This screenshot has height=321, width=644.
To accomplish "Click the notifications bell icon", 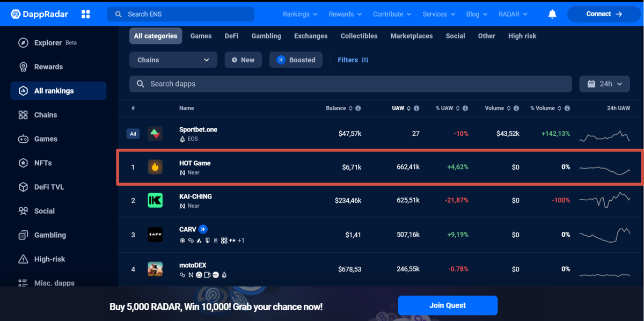I will click(552, 14).
